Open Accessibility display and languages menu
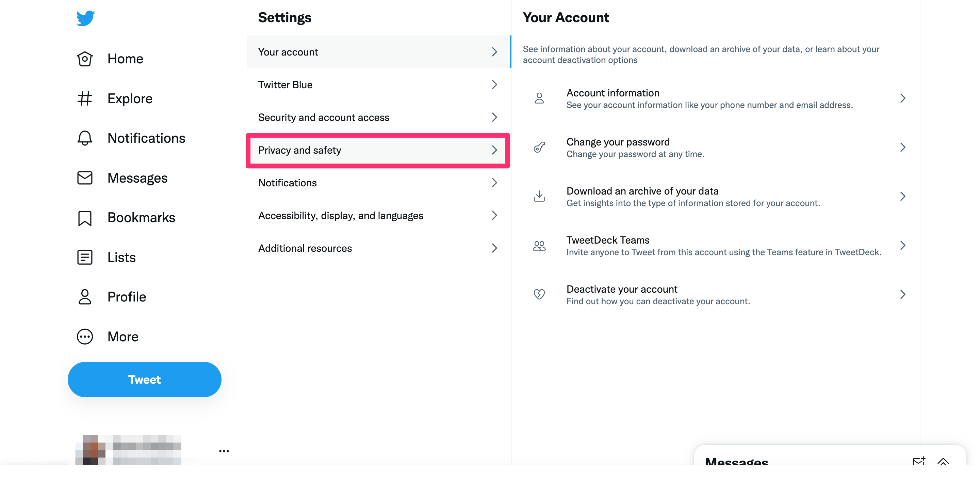The width and height of the screenshot is (980, 479). tap(378, 215)
